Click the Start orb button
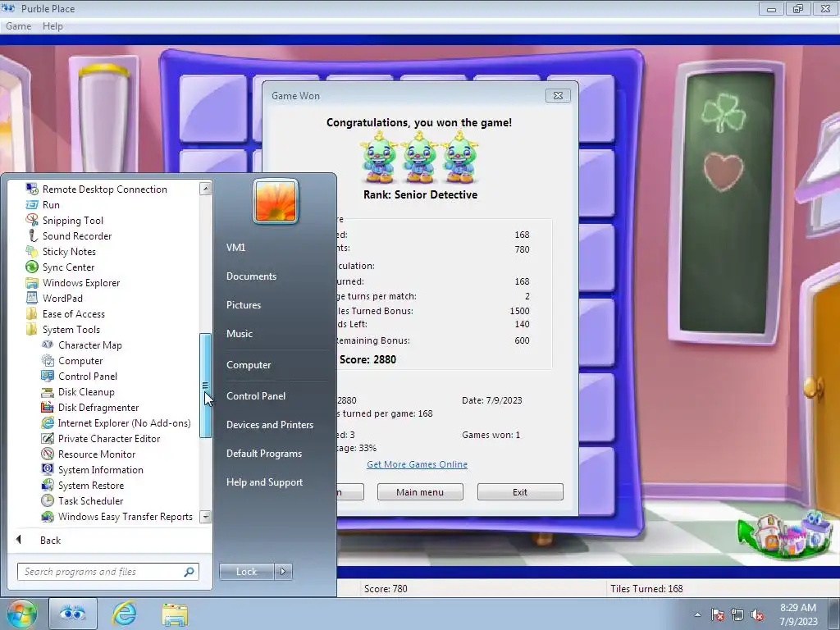 pos(21,614)
